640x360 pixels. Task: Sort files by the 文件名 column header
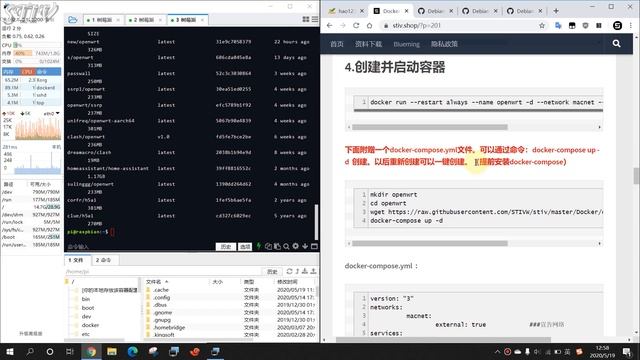tap(176, 282)
